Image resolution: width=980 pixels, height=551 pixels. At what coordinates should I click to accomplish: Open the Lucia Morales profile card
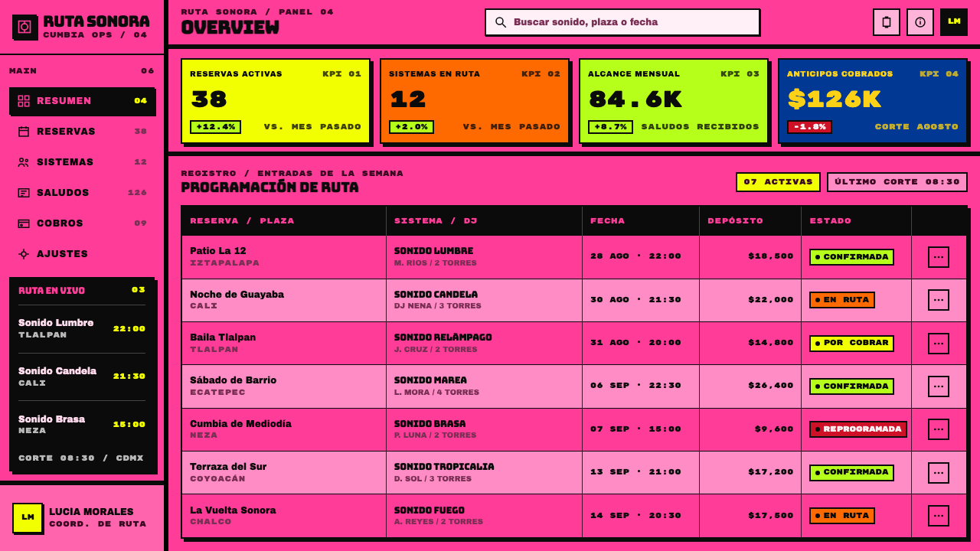click(x=82, y=518)
